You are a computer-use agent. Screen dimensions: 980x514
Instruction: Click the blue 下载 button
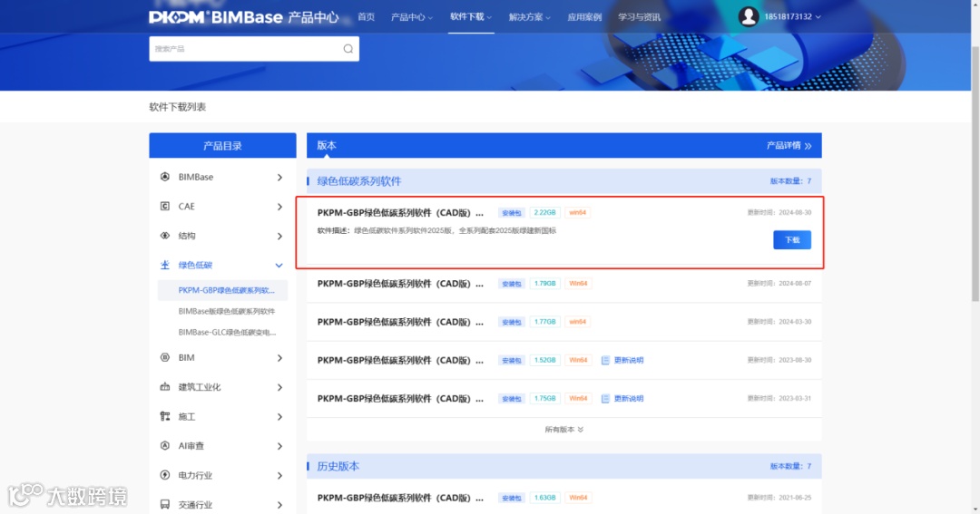tap(792, 240)
